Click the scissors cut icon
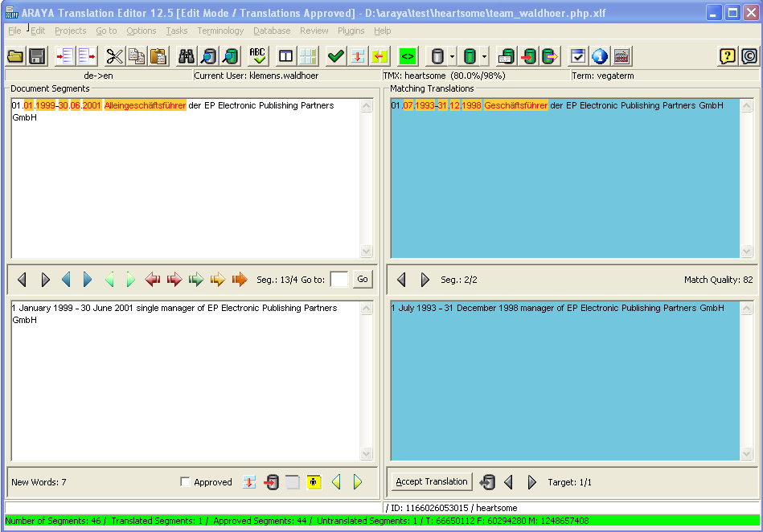Screen dimensions: 763x532 (x=115, y=56)
